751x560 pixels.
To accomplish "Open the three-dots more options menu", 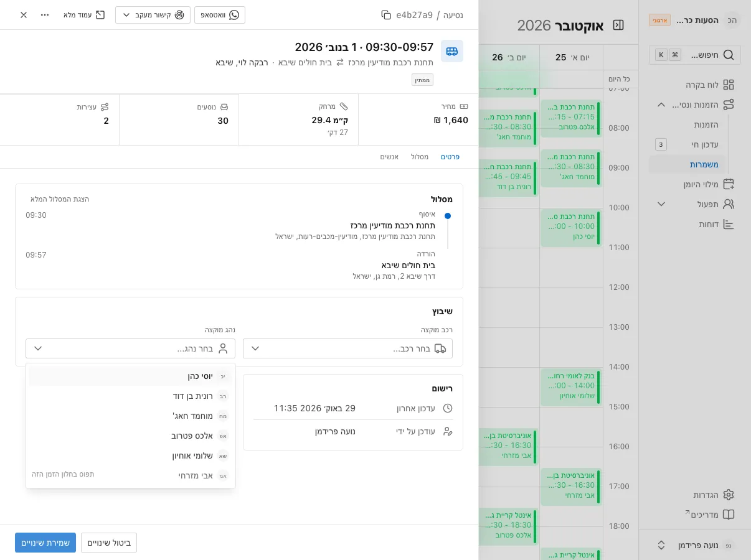I will coord(45,15).
